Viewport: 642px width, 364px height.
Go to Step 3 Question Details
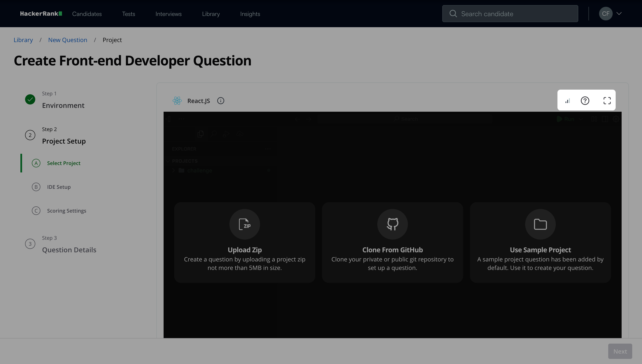click(x=69, y=250)
